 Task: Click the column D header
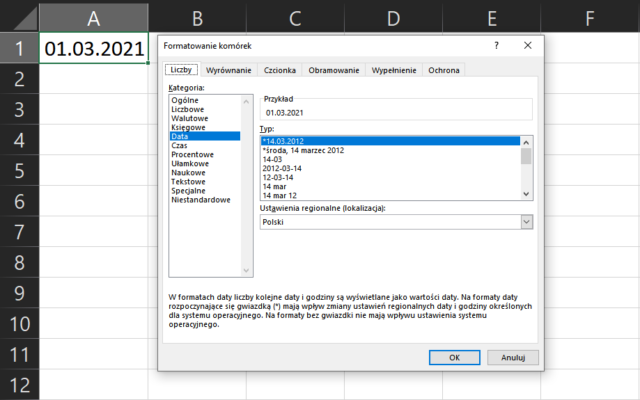(x=393, y=18)
